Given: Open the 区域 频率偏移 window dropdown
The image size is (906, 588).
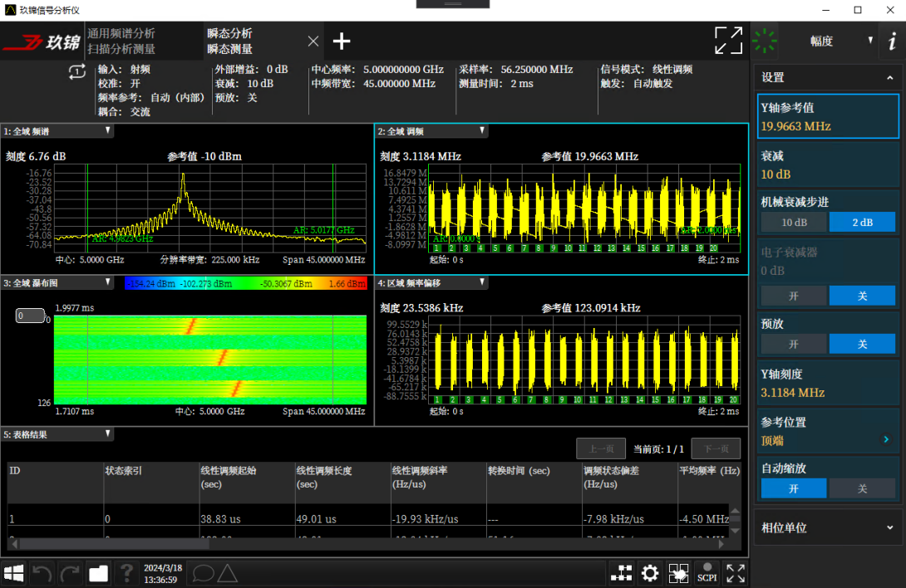Looking at the screenshot, I should coord(482,282).
